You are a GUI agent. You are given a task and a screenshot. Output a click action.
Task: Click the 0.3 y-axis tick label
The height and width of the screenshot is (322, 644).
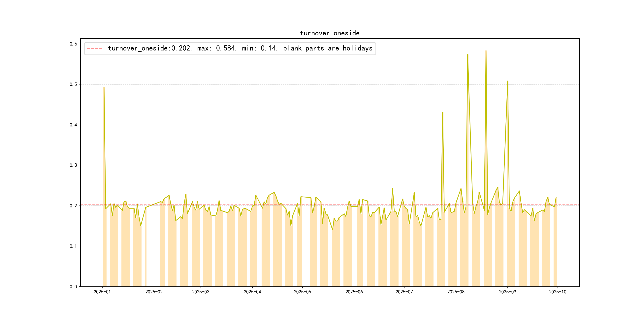point(73,165)
